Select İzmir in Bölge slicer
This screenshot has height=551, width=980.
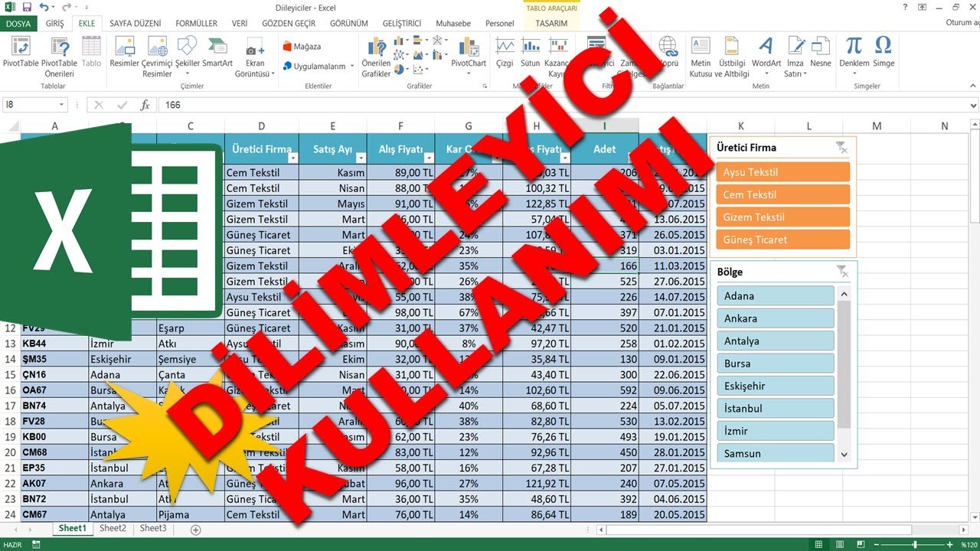click(776, 431)
